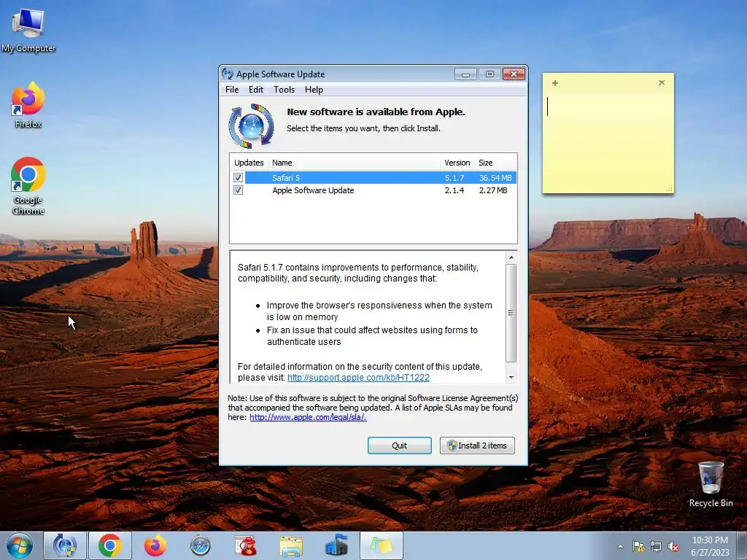The image size is (747, 560).
Task: Maximize the Apple Software Update window
Action: click(x=489, y=74)
